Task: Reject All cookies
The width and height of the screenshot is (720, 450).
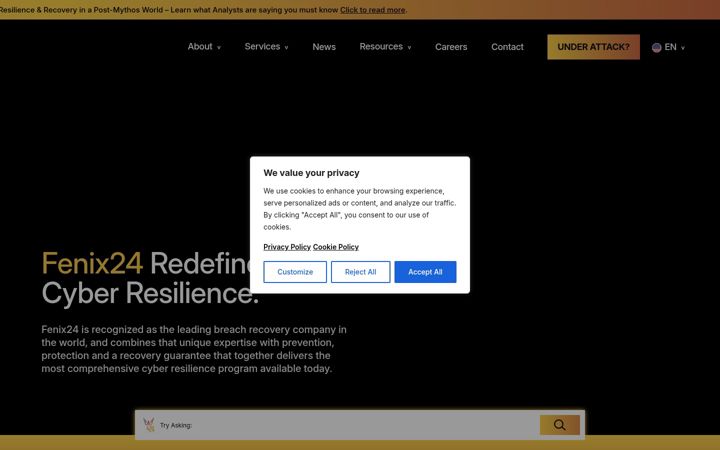Action: pyautogui.click(x=360, y=272)
